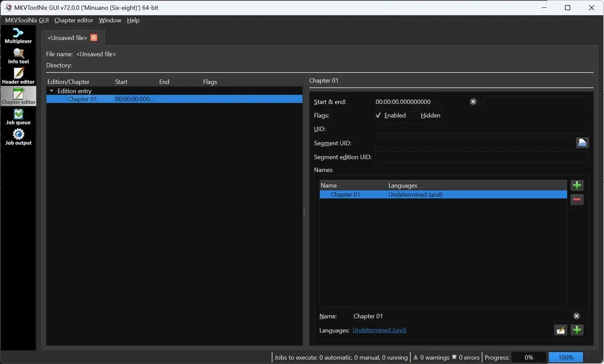Open the Window menu
The height and width of the screenshot is (364, 604).
click(x=110, y=20)
